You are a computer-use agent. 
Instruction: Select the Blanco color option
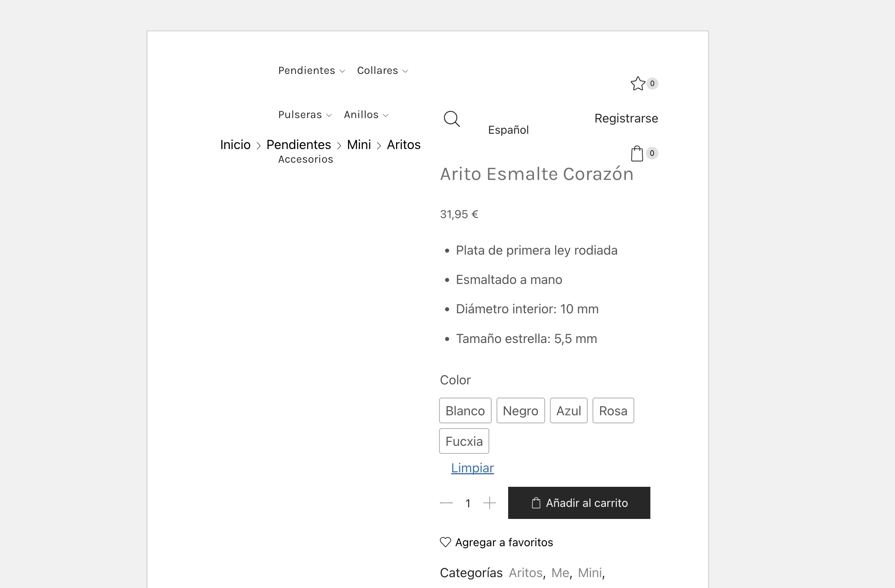tap(465, 410)
